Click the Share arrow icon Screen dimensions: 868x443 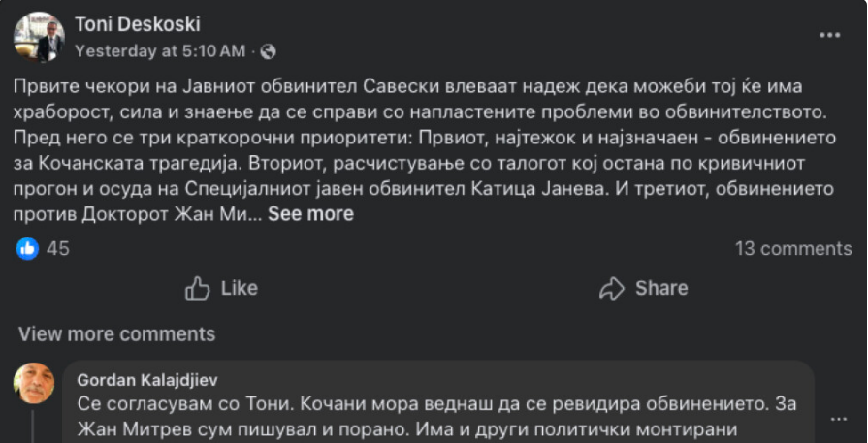(x=611, y=288)
